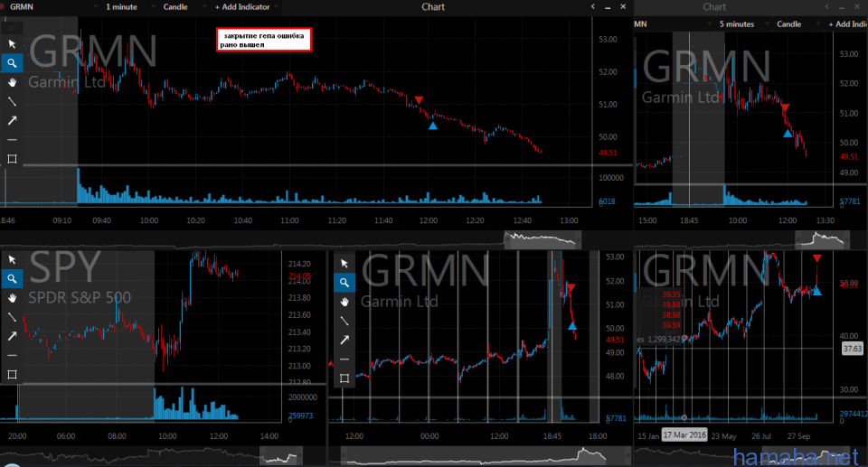Viewport: 868px width, 467px height.
Task: Select pointer tool in bottom-middle GRMN chart
Action: [344, 264]
